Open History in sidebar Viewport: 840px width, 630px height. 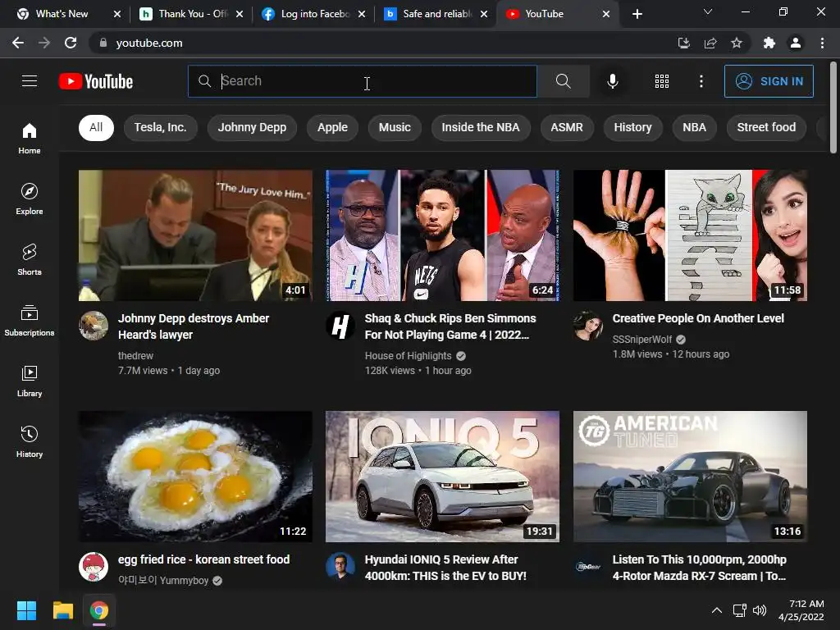pos(30,441)
